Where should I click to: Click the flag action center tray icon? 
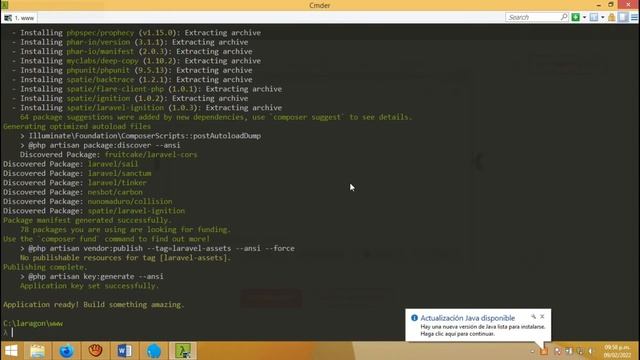pyautogui.click(x=557, y=351)
